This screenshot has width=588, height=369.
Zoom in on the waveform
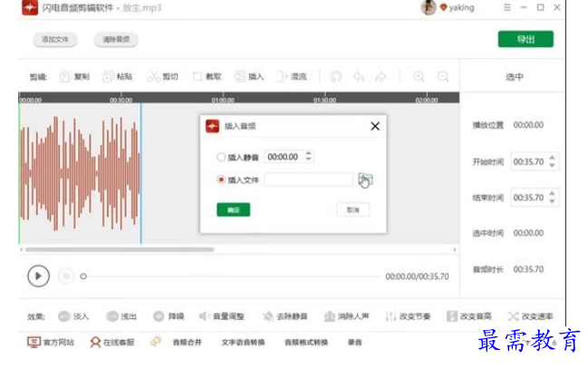click(419, 76)
